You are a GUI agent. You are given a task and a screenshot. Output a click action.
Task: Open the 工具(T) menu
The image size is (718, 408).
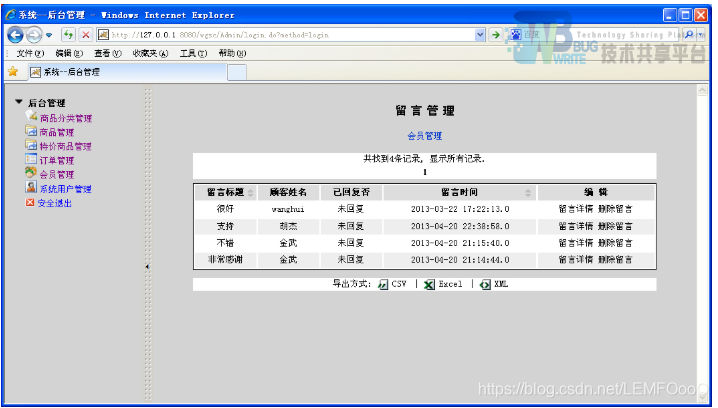pyautogui.click(x=193, y=54)
